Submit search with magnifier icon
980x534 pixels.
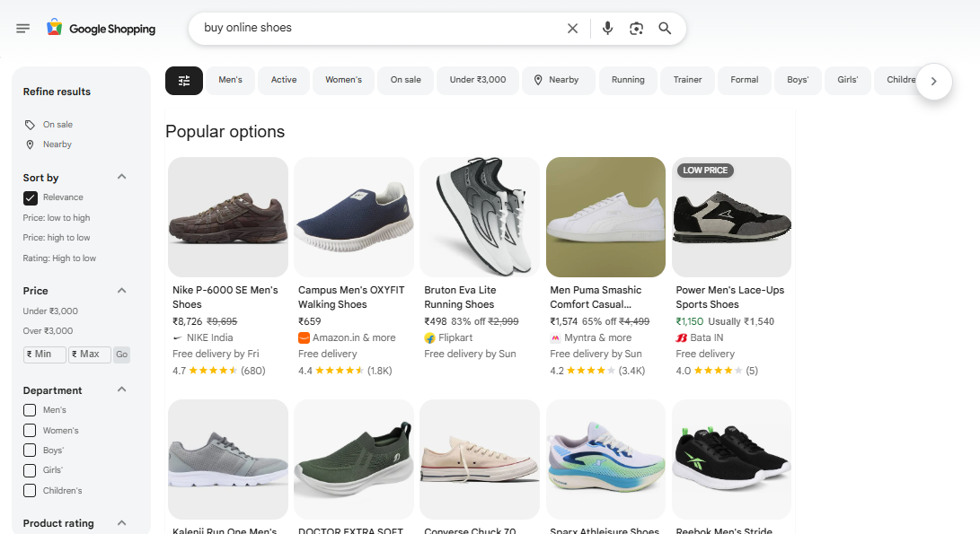[665, 28]
